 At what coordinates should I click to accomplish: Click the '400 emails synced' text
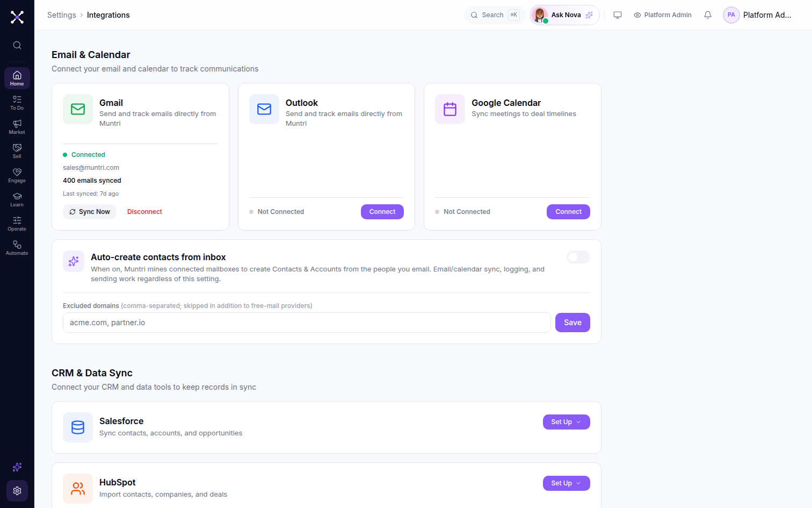point(92,181)
